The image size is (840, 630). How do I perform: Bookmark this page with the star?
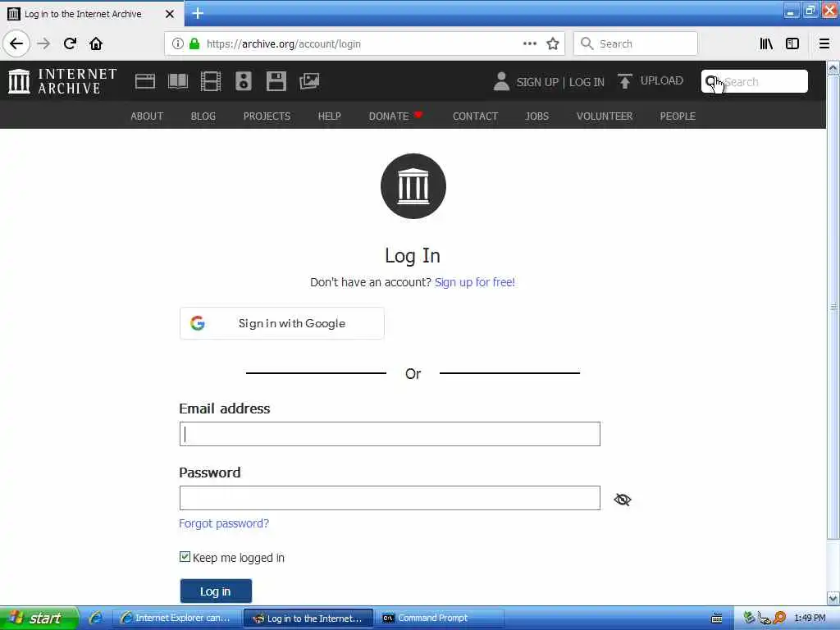[x=553, y=43]
